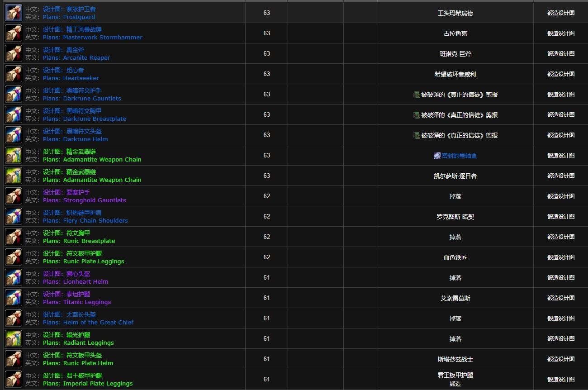This screenshot has height=390, width=588.
Task: Select the Titanic Leggings scroll icon
Action: pos(14,298)
